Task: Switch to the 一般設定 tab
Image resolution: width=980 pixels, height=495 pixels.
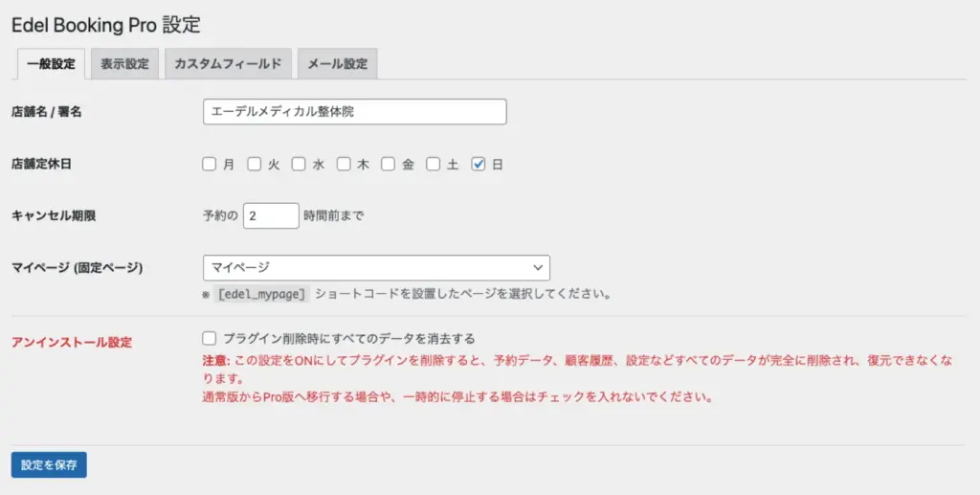Action: click(52, 64)
